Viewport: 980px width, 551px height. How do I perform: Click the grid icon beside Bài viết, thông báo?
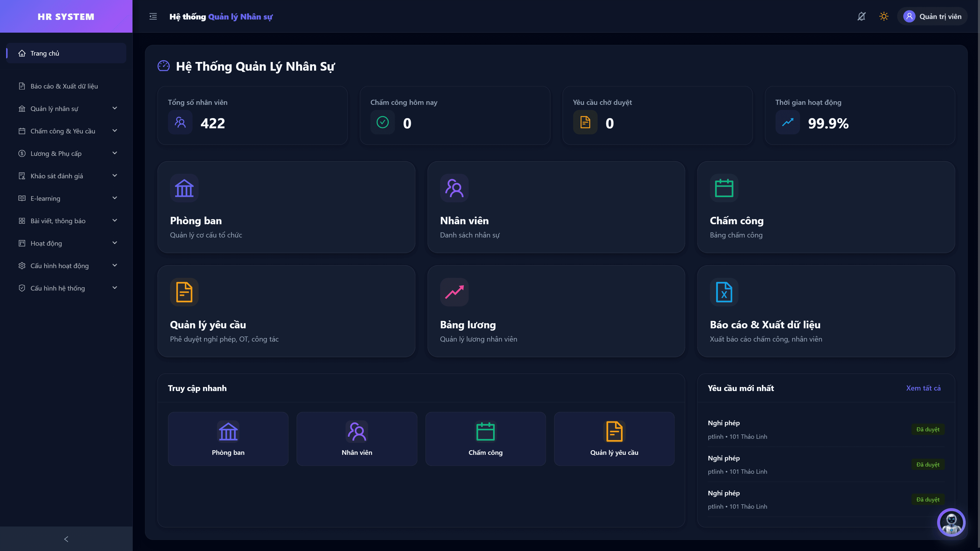[22, 221]
